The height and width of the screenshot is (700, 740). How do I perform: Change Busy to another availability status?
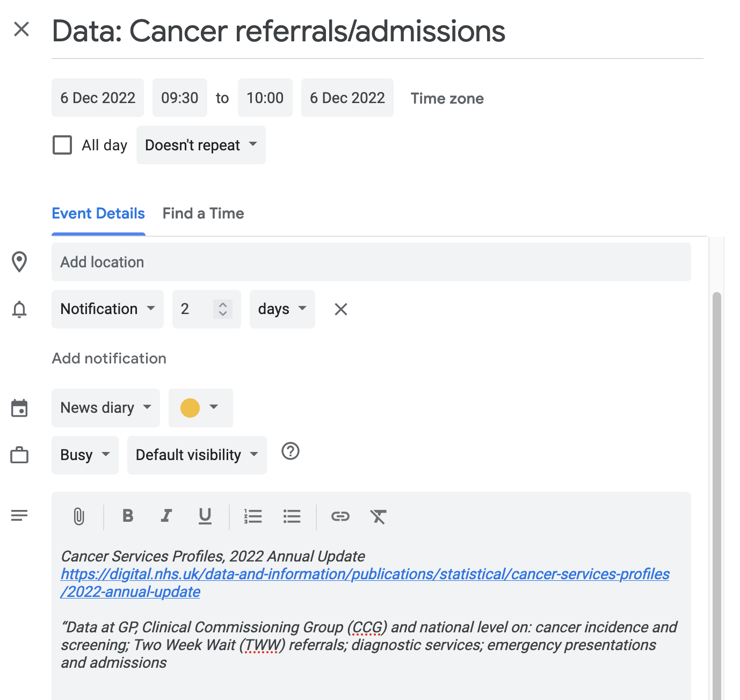84,455
